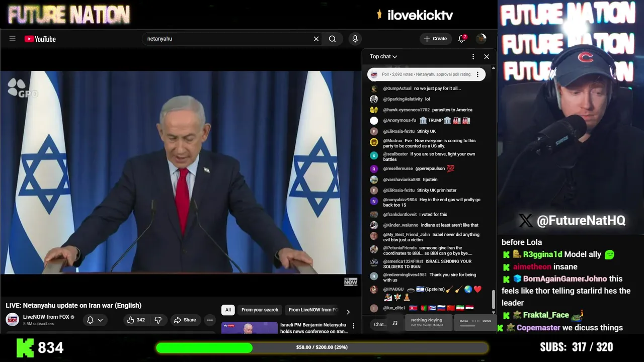Click R3ggina1d 'Model ally' stream chat message
The width and height of the screenshot is (644, 362).
click(558, 254)
